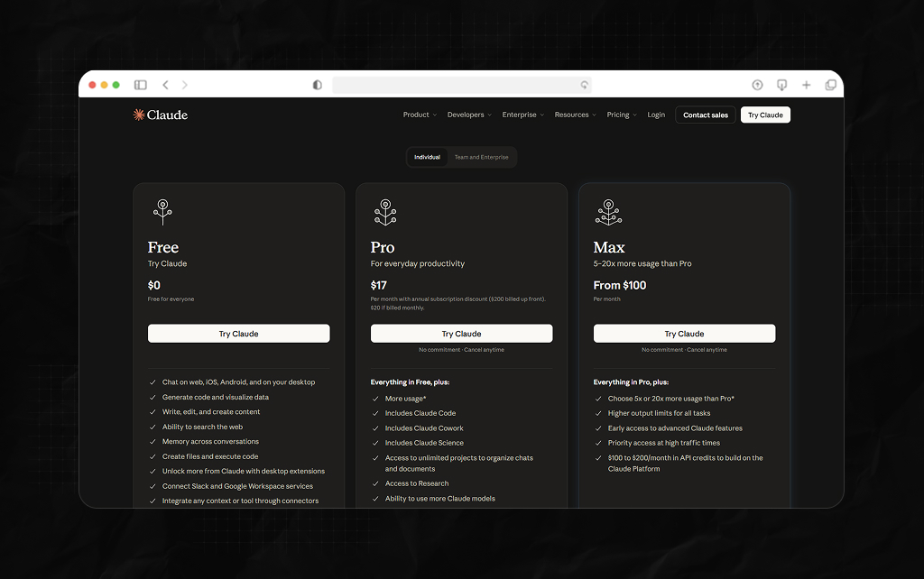Click the "Pro" plan heading
The image size is (924, 579).
[383, 247]
